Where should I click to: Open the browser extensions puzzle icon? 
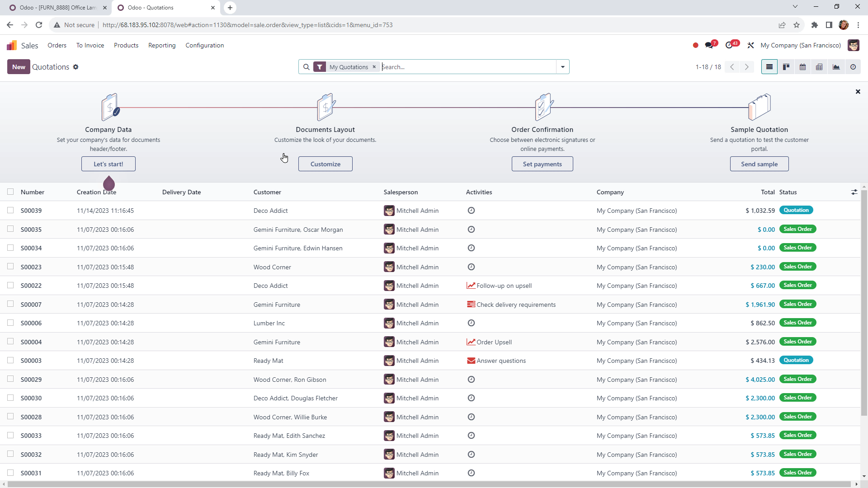814,25
